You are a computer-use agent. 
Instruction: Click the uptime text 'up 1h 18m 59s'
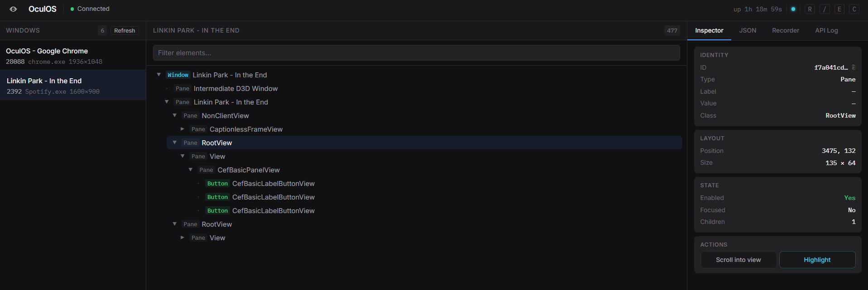(x=758, y=9)
